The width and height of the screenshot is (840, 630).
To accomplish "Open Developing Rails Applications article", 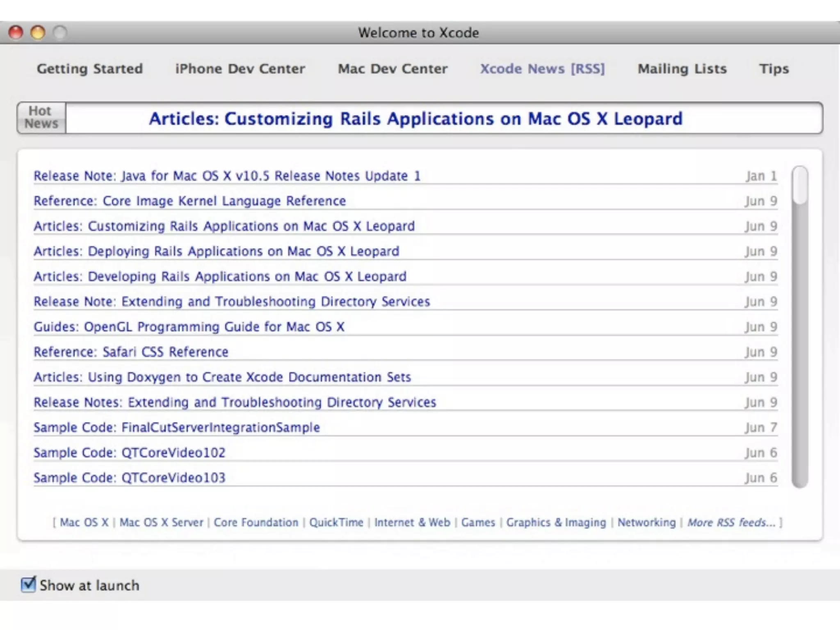I will coord(220,276).
